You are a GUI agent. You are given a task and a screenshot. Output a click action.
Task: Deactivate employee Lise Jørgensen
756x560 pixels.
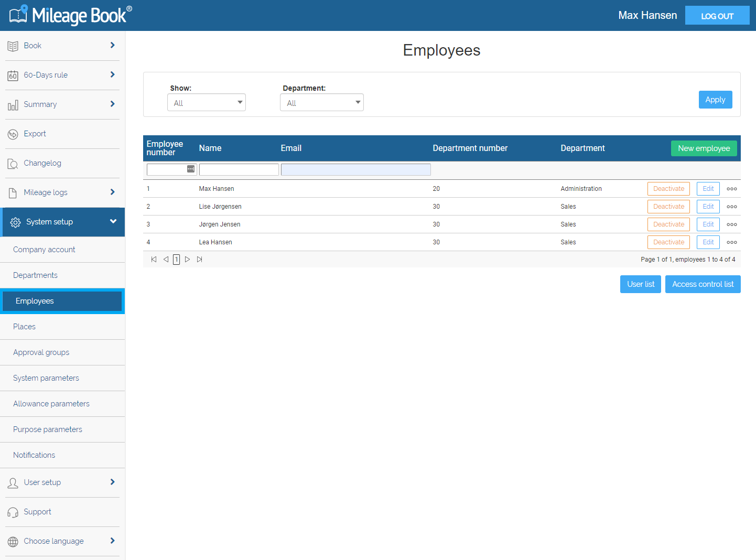coord(668,207)
